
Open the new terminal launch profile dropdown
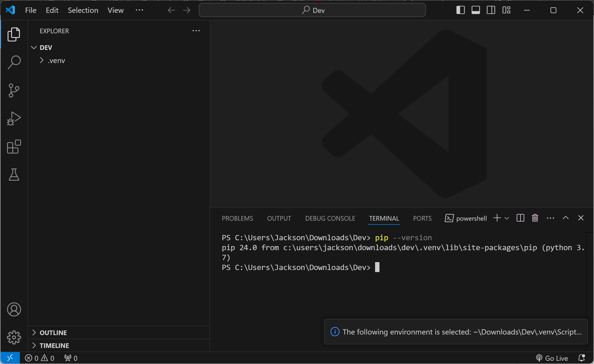507,218
